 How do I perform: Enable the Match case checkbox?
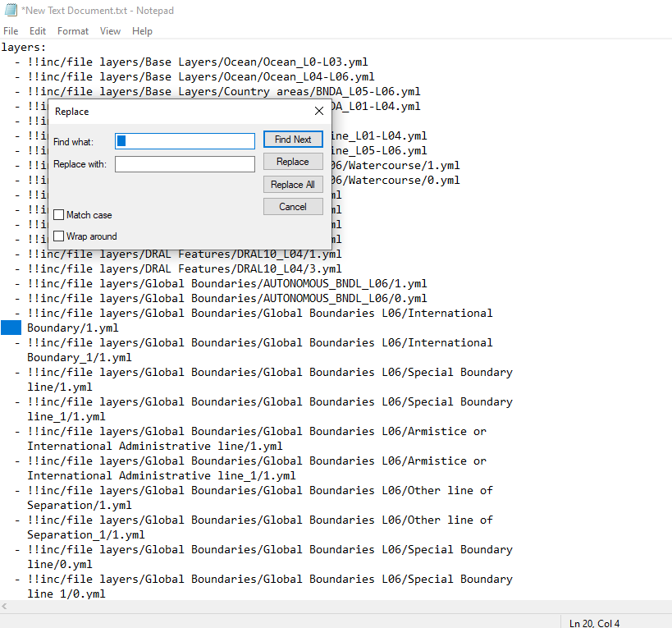pyautogui.click(x=59, y=215)
